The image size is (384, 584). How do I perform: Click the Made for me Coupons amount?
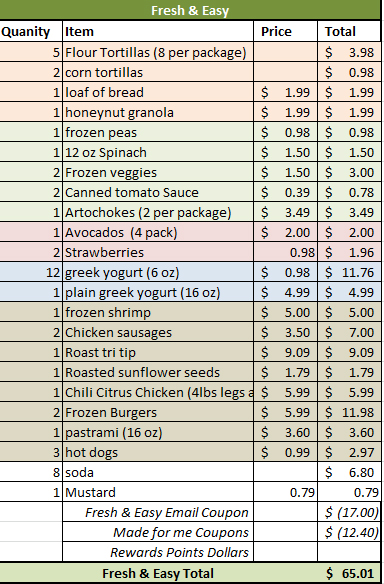(x=349, y=532)
